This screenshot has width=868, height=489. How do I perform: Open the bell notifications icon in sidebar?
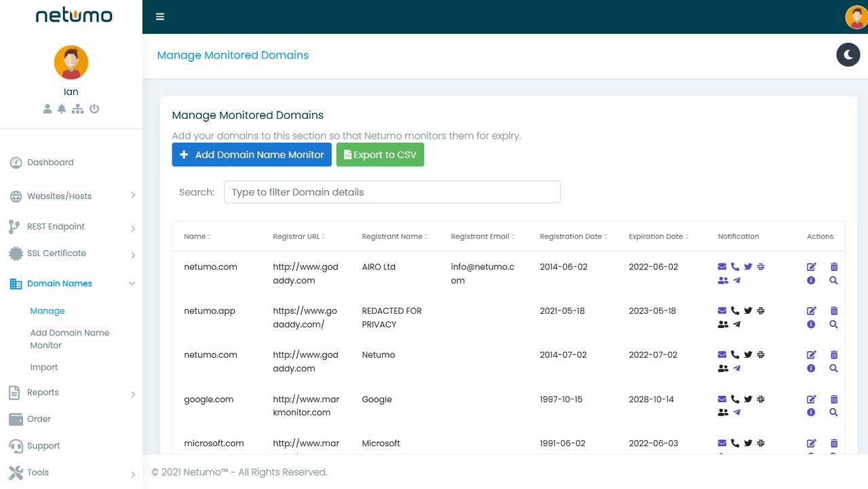pyautogui.click(x=62, y=109)
